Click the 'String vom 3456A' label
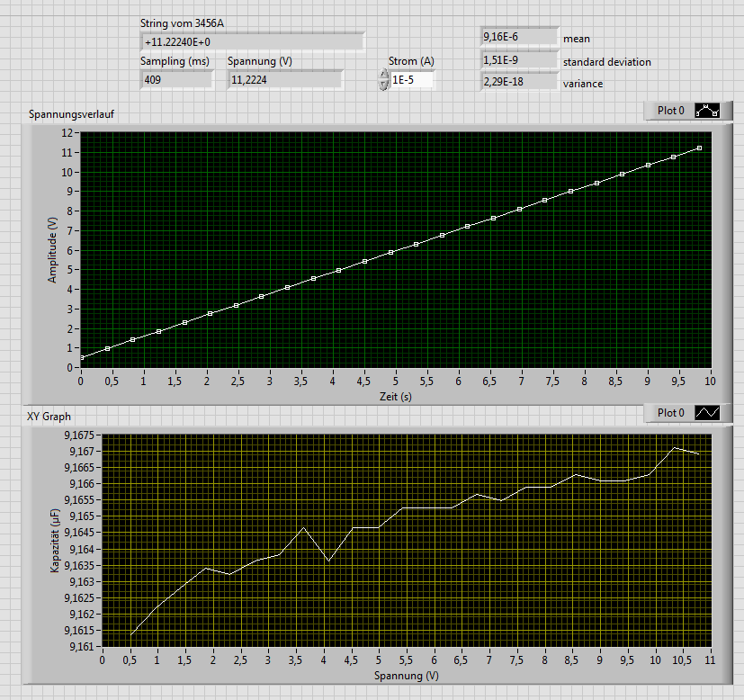Viewport: 744px width, 700px height. coord(182,23)
